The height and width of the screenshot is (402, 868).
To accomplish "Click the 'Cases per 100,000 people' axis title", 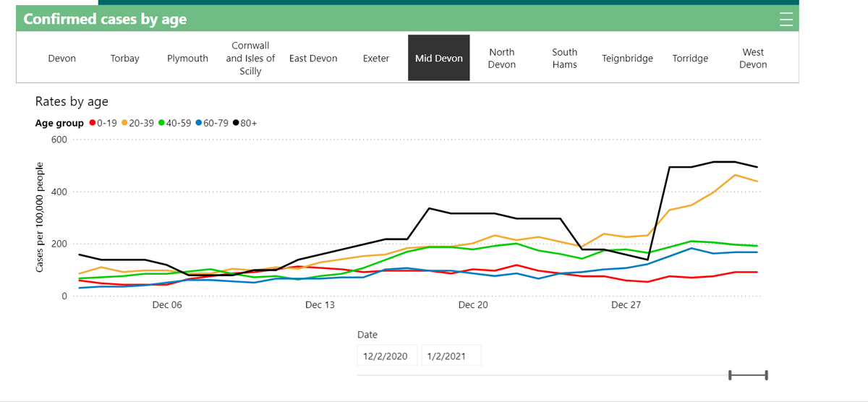I will tap(40, 218).
